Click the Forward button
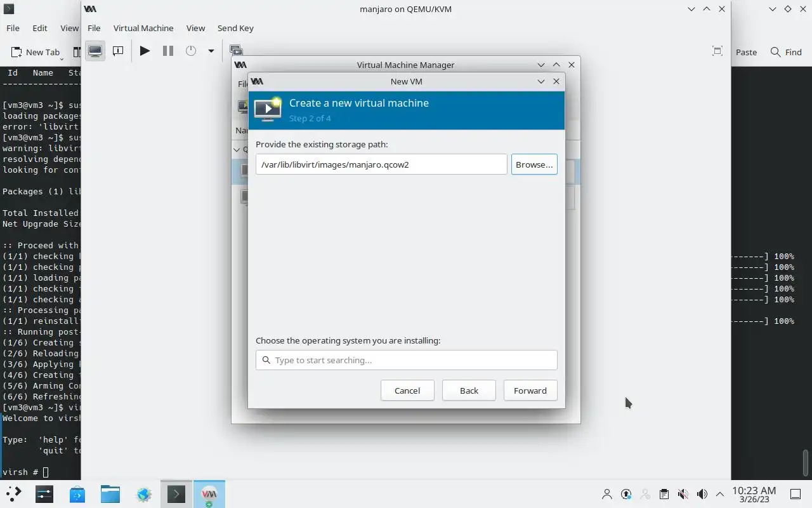This screenshot has height=508, width=812. [530, 391]
